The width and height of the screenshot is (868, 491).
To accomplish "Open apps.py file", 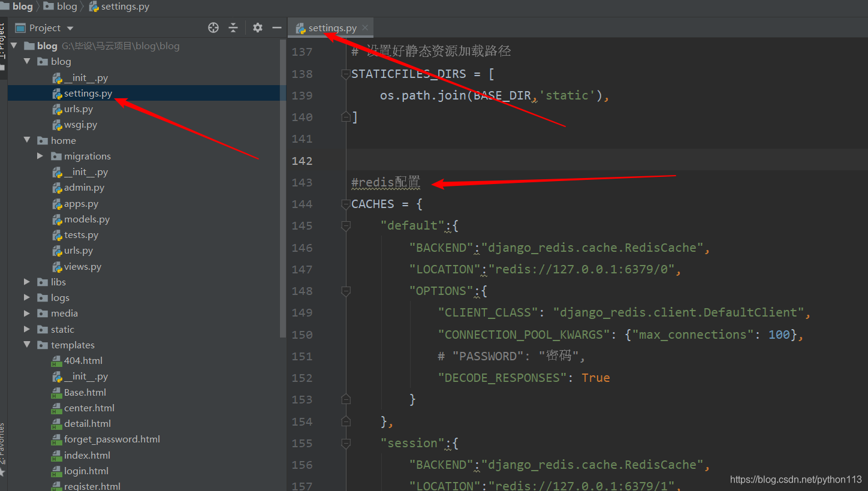I will click(x=81, y=204).
